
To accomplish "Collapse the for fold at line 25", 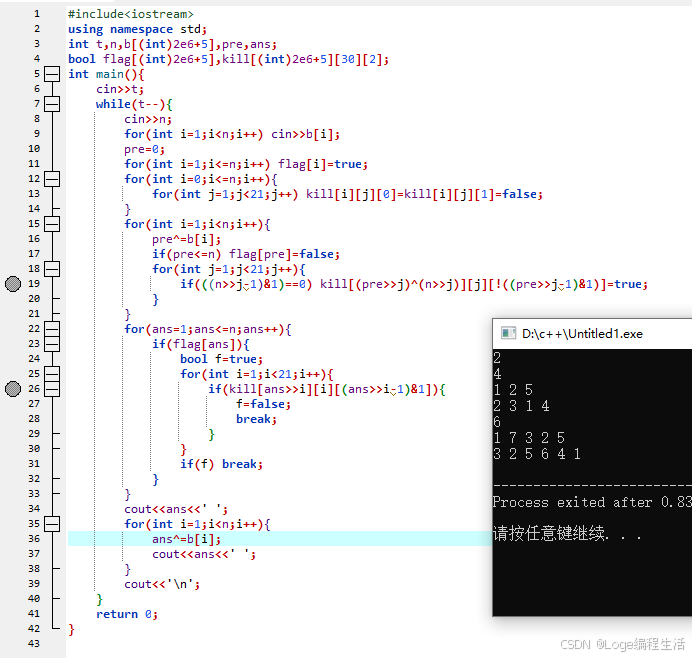I will pyautogui.click(x=52, y=374).
